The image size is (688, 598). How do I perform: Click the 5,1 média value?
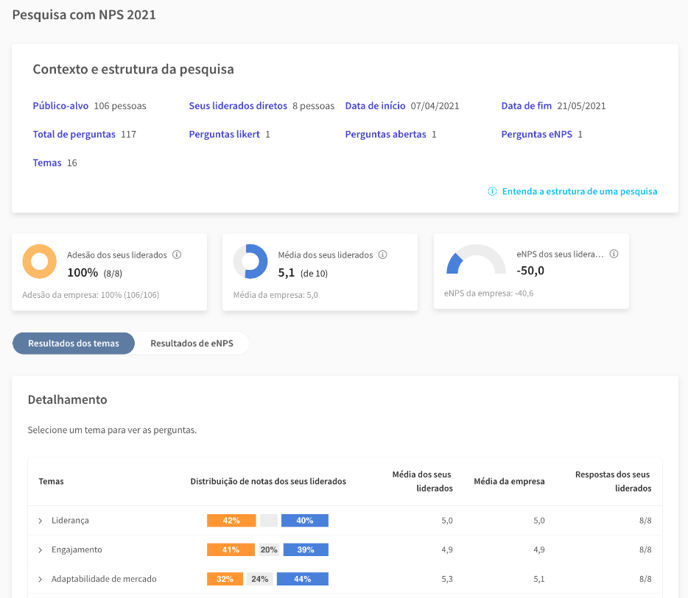tap(286, 273)
